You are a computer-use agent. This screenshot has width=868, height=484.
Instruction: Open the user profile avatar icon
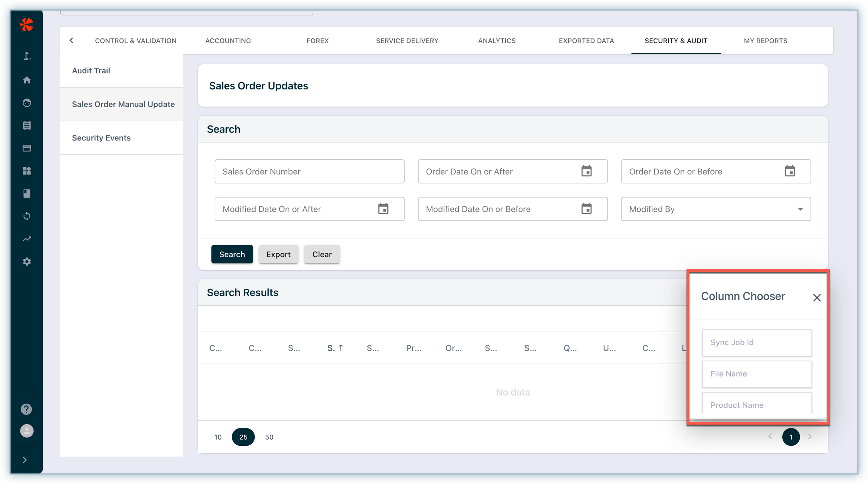27,431
